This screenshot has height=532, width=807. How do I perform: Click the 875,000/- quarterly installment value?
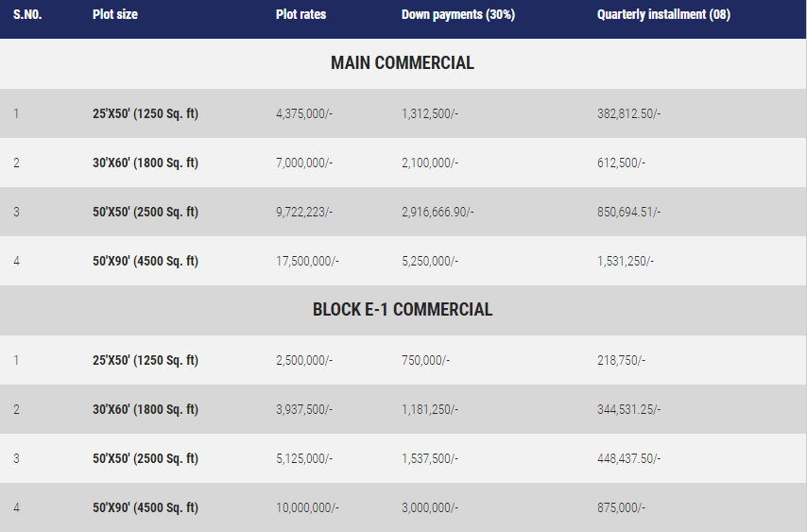(x=622, y=507)
